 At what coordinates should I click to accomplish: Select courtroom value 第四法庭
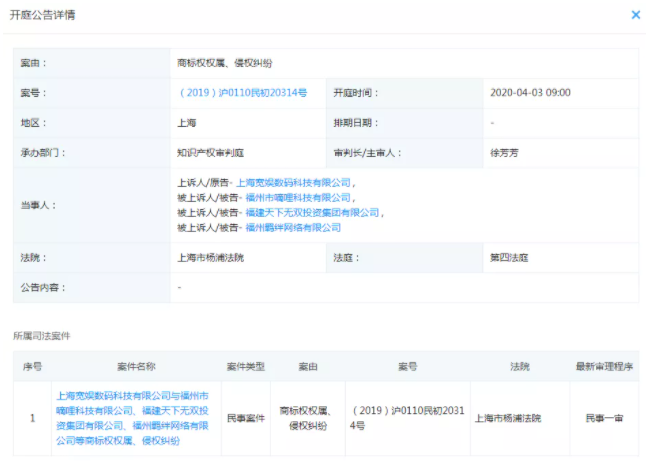pos(509,257)
